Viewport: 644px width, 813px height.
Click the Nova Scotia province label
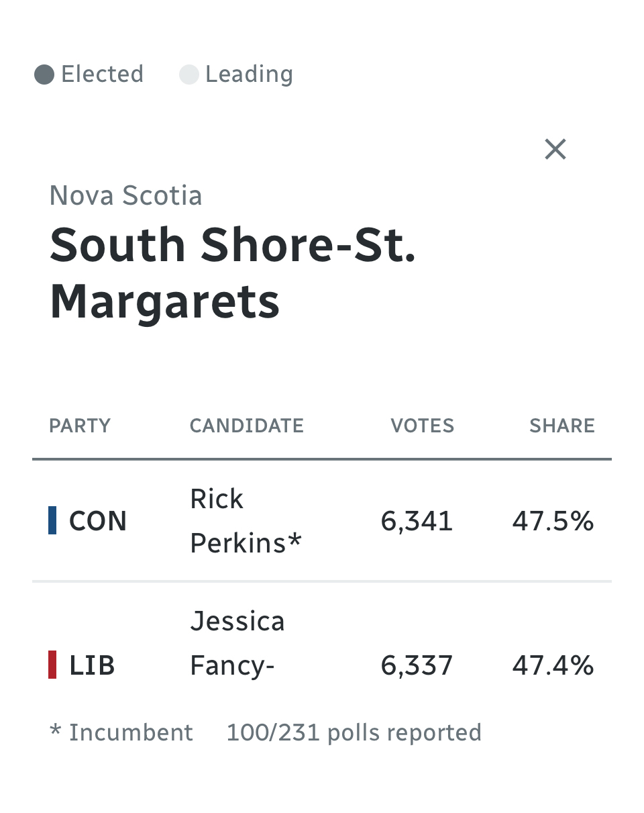tap(126, 195)
